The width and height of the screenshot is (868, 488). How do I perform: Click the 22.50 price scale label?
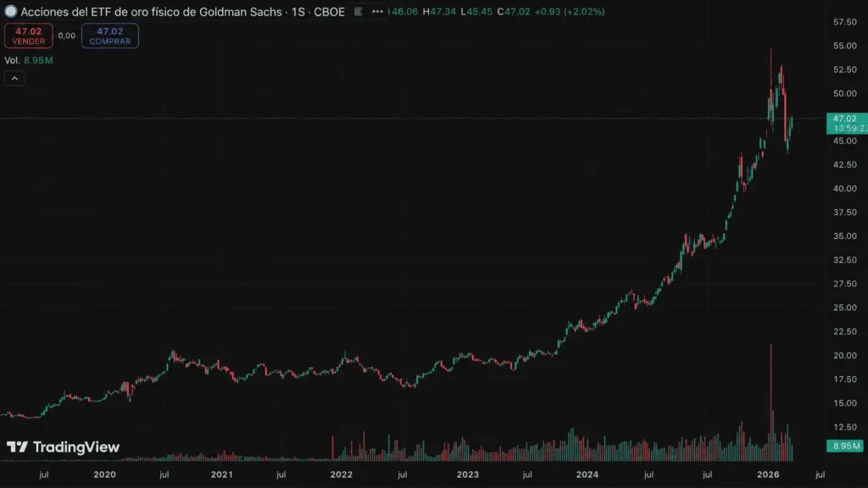[x=845, y=331]
